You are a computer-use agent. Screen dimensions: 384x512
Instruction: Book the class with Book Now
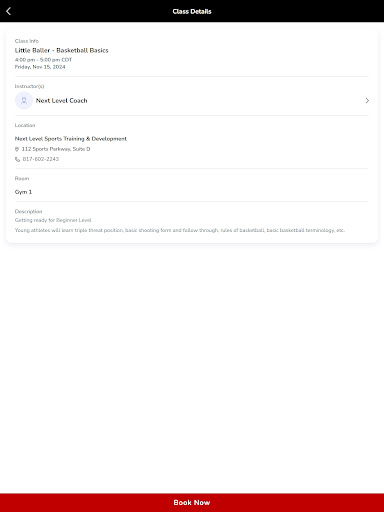tap(192, 502)
